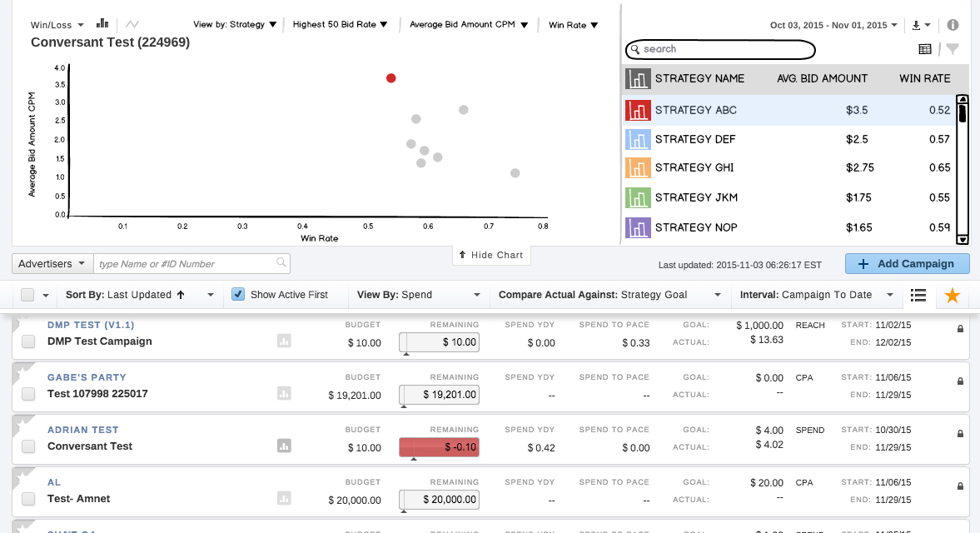
Task: Select DMP Test Campaign checkbox
Action: coord(28,341)
